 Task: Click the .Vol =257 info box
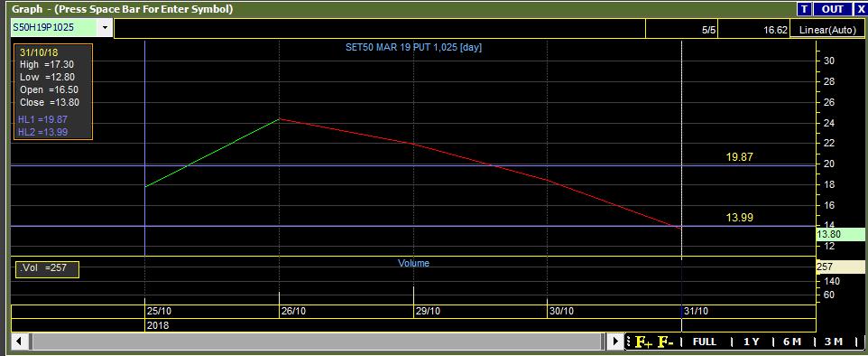coord(48,269)
